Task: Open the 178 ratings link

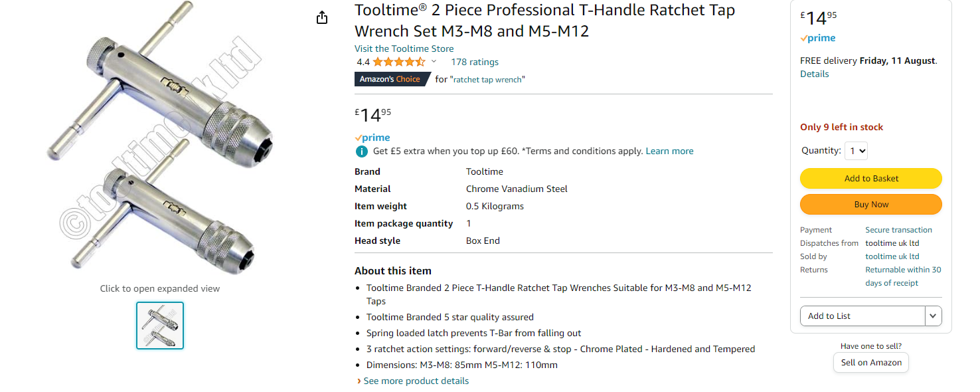Action: 475,62
